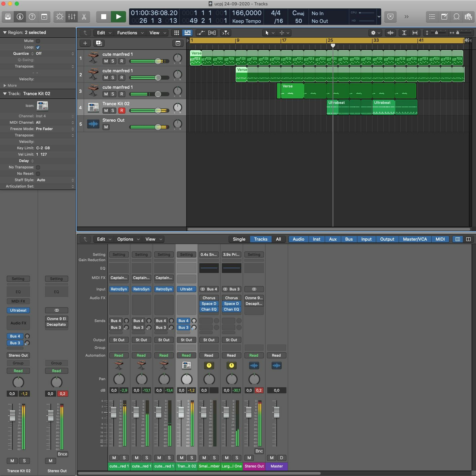Show automation in the tracks toolbar

(201, 33)
